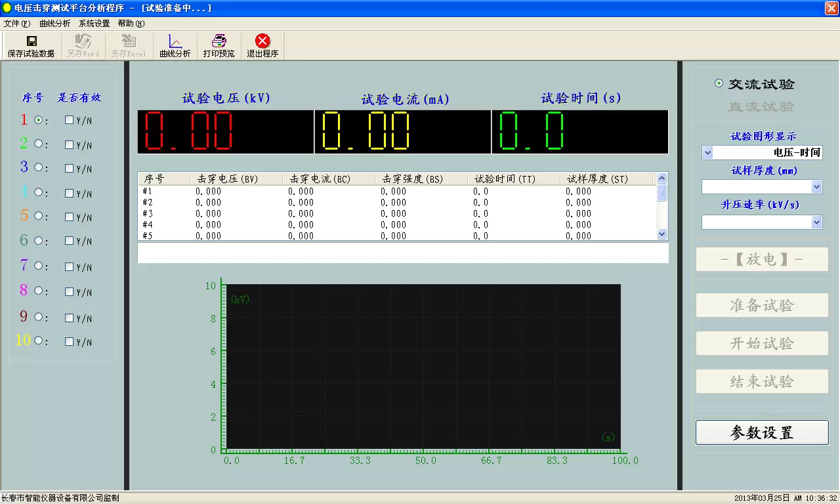
Task: Open Curve Analysis (曲线分析) from the toolbar
Action: tap(175, 42)
